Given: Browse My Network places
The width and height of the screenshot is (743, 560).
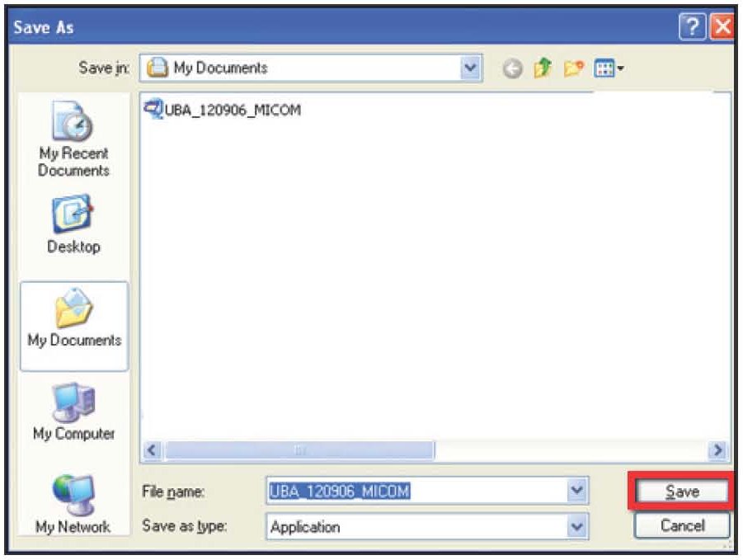Looking at the screenshot, I should coord(73,503).
